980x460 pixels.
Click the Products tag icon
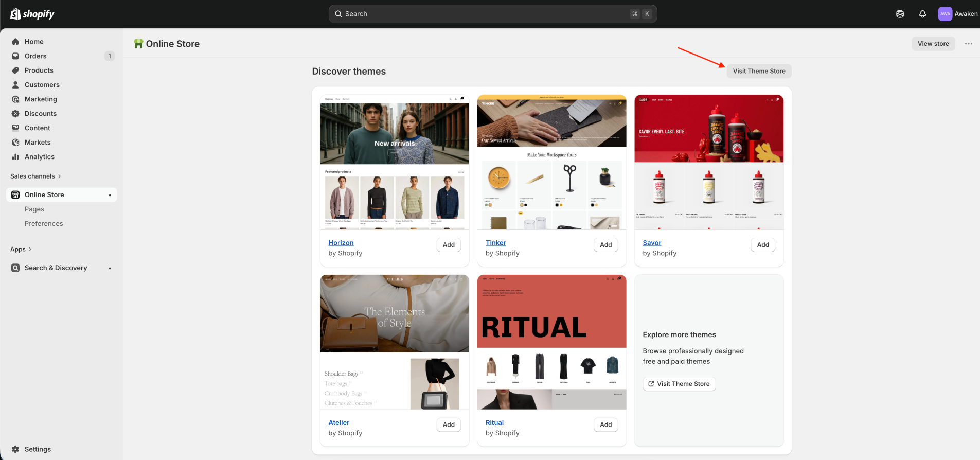pyautogui.click(x=15, y=70)
